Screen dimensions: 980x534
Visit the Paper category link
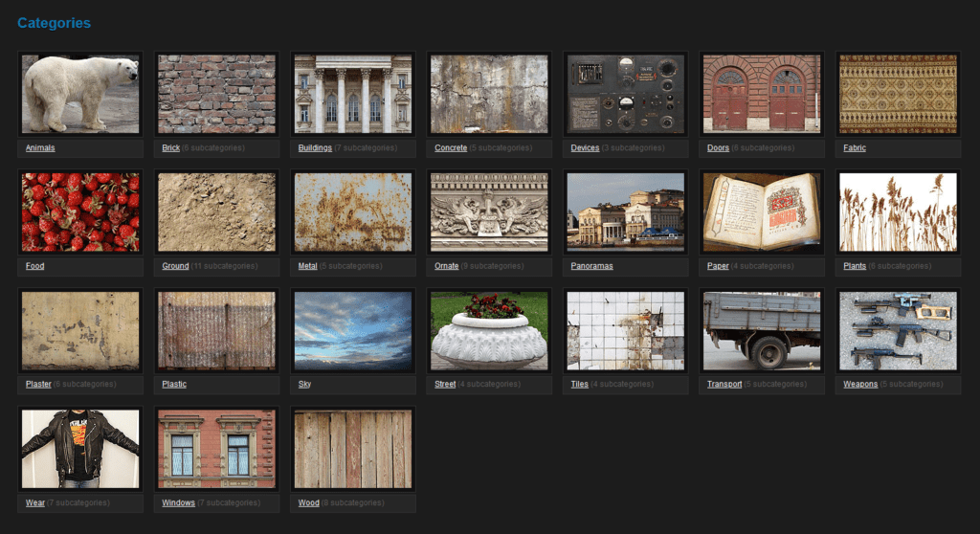[718, 266]
